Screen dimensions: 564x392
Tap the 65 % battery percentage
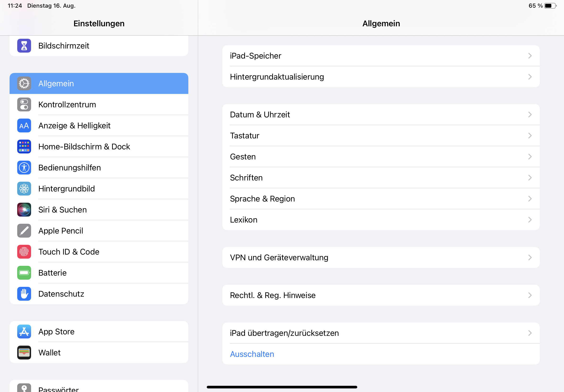[x=536, y=6]
